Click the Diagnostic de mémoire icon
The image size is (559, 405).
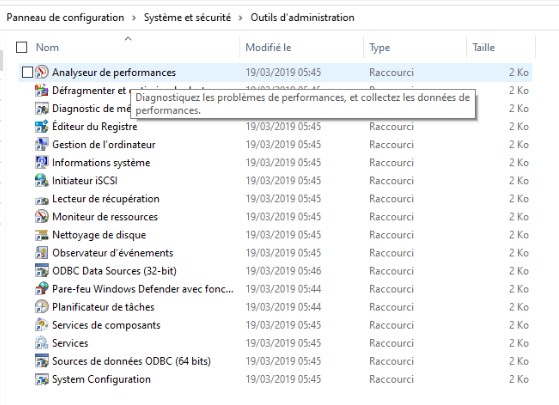(x=42, y=108)
